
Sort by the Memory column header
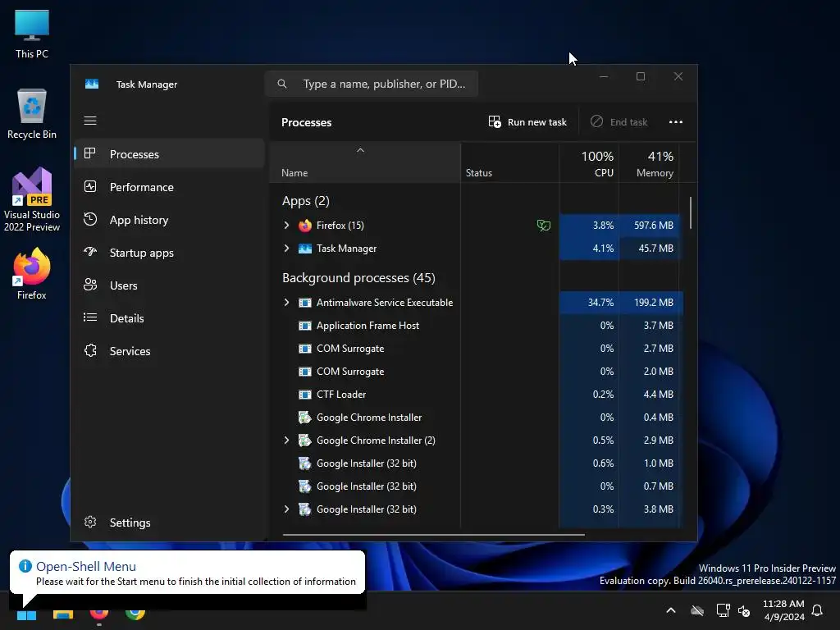[650, 163]
